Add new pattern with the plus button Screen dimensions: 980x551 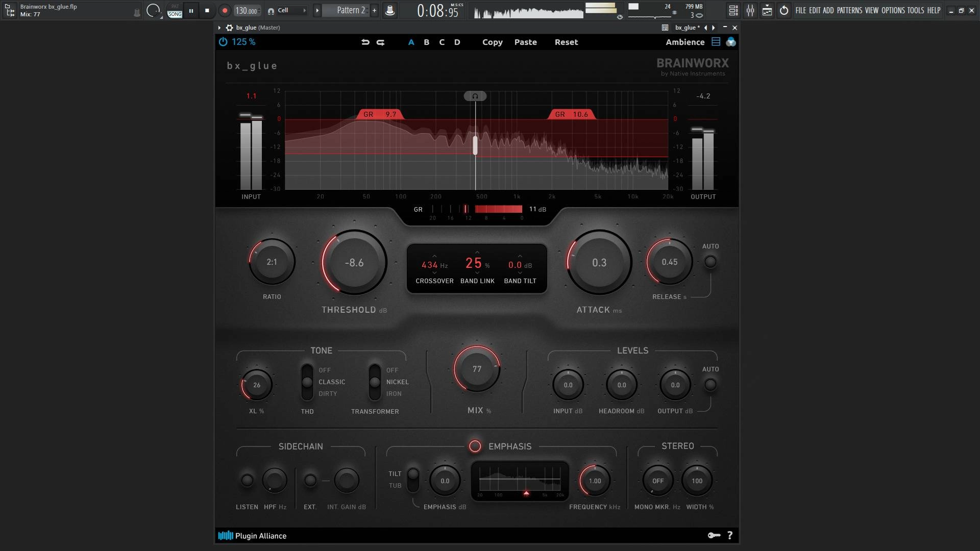tap(374, 10)
